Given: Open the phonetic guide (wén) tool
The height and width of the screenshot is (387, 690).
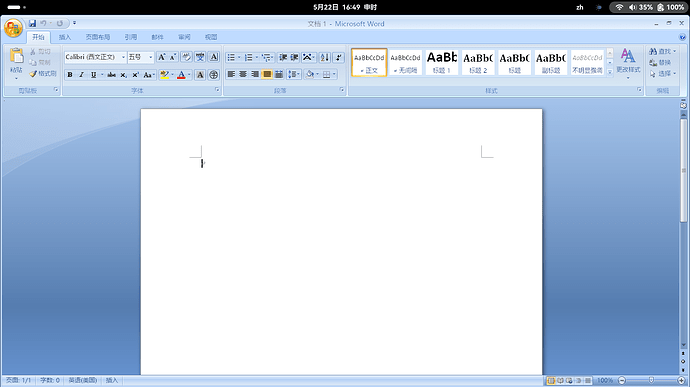Looking at the screenshot, I should [200, 57].
